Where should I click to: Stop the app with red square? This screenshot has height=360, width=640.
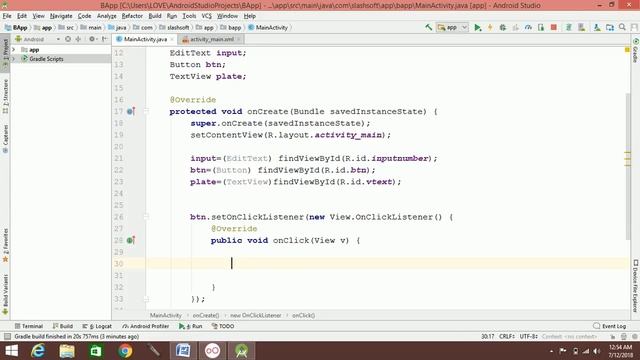(x=553, y=27)
